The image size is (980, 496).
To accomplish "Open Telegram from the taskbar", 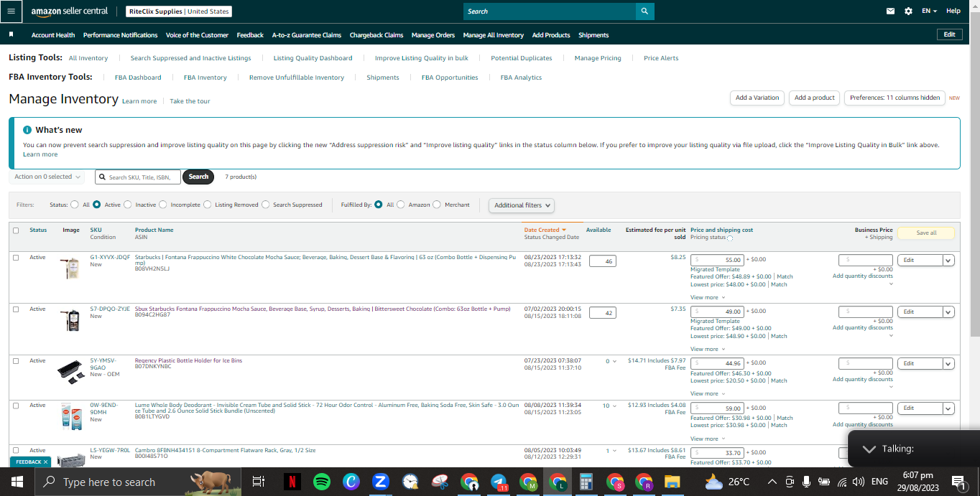I will click(x=499, y=482).
